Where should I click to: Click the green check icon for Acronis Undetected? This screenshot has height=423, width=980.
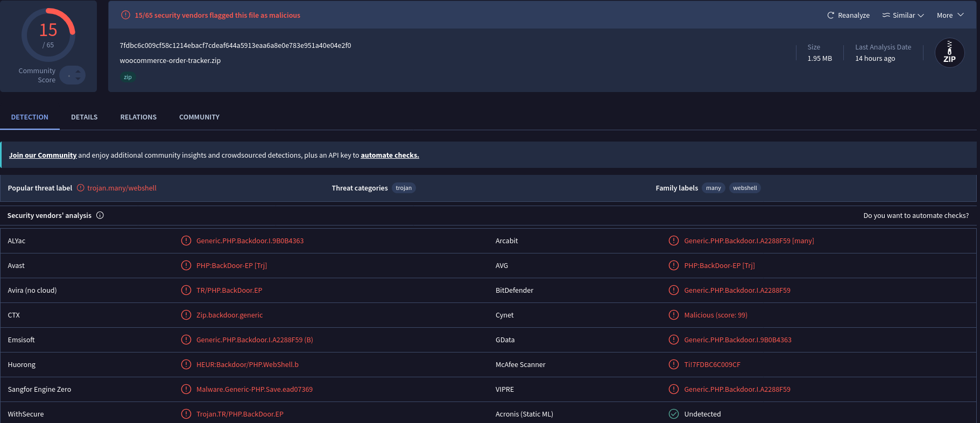coord(673,414)
